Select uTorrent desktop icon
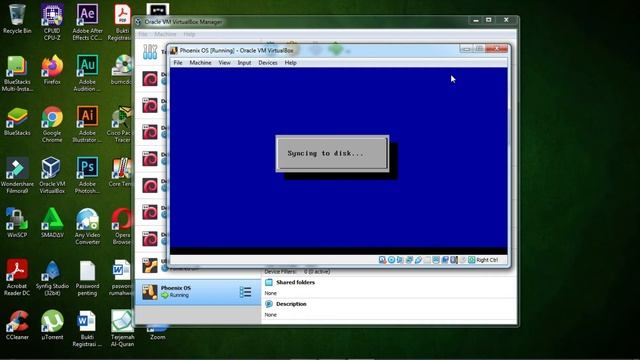This screenshot has height=360, width=640. (52, 325)
